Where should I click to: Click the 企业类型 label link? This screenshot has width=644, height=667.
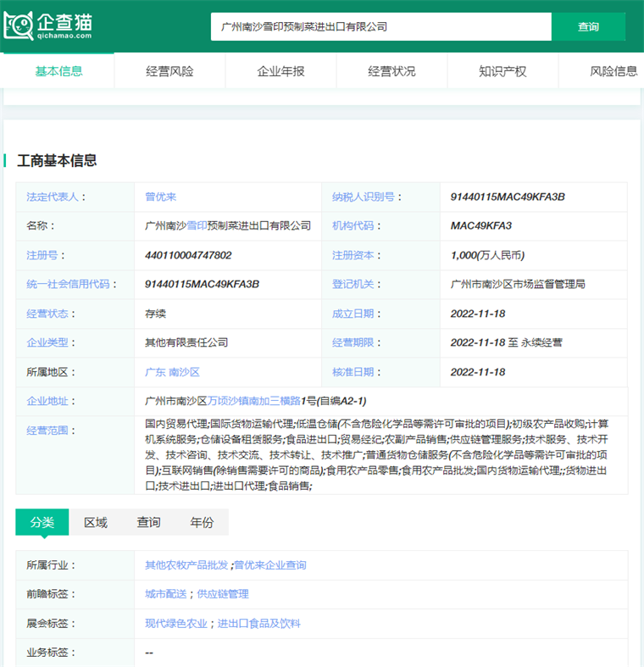(47, 342)
